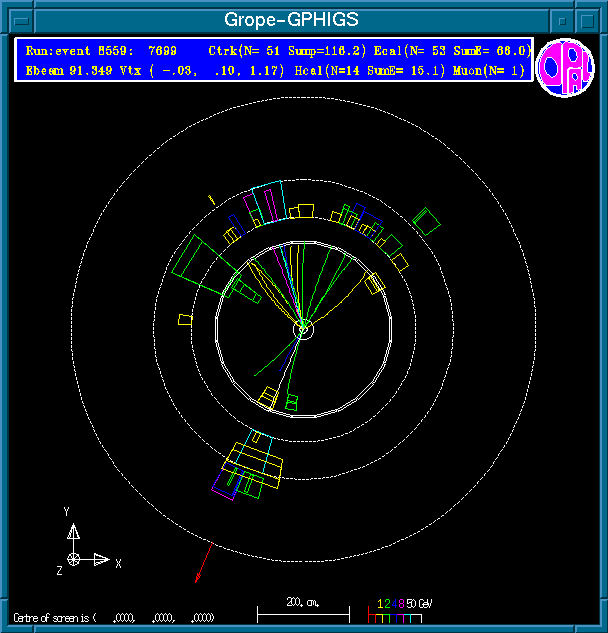Click the OPAL logo icon
The width and height of the screenshot is (608, 633).
click(565, 68)
